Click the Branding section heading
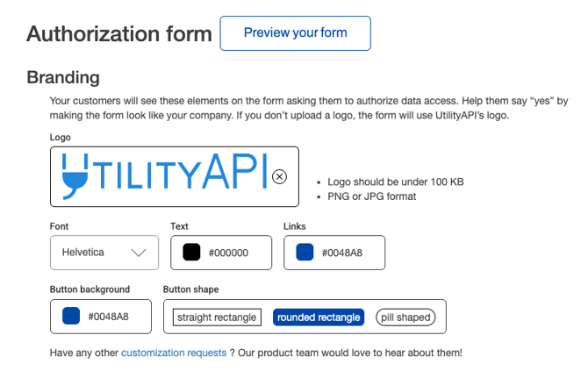The width and height of the screenshot is (588, 378). pyautogui.click(x=62, y=78)
